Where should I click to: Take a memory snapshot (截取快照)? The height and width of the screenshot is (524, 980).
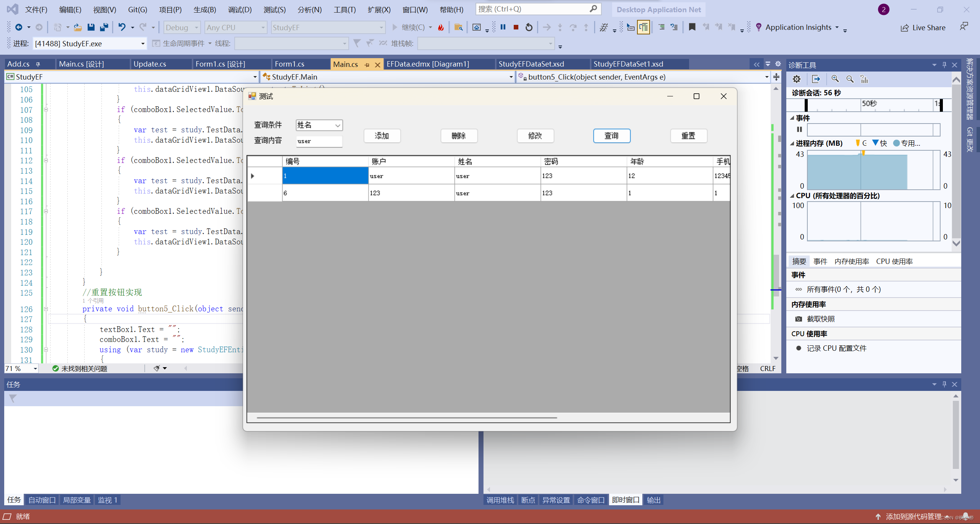pyautogui.click(x=820, y=319)
